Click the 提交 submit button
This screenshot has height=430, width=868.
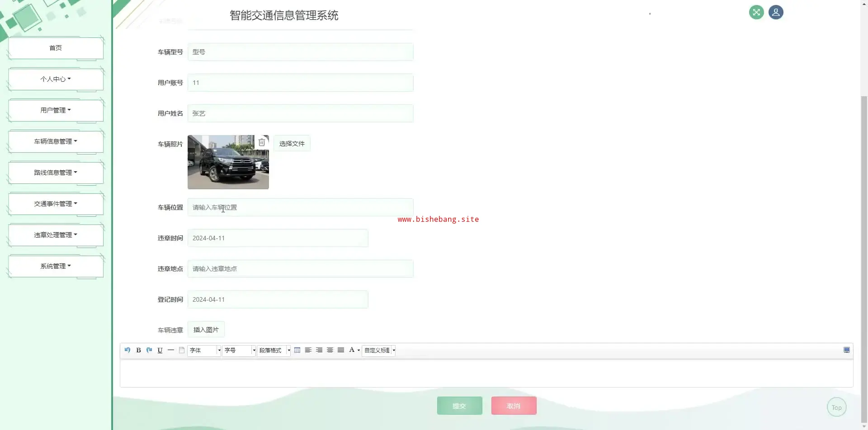[459, 406]
